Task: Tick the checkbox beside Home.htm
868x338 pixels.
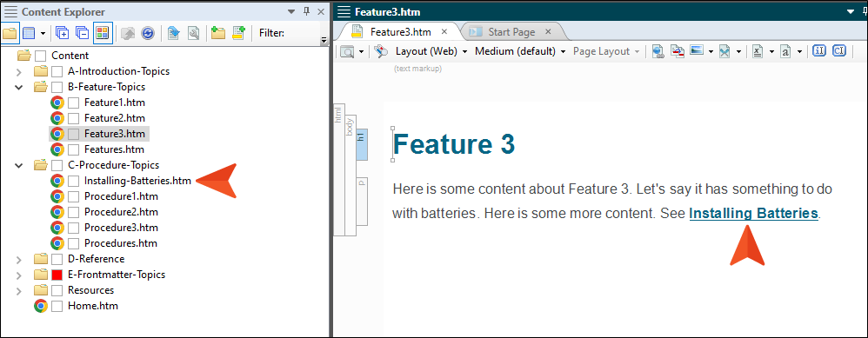Action: point(57,305)
